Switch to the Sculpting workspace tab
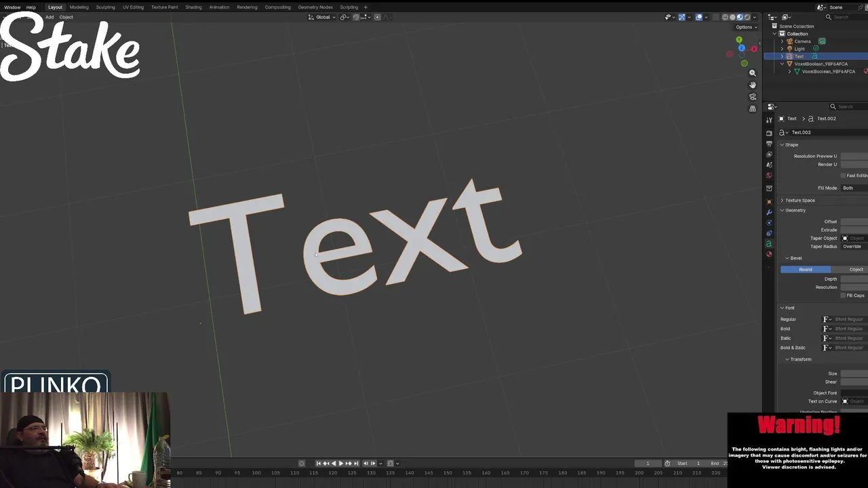Screen dimensions: 868x488 pyautogui.click(x=105, y=7)
